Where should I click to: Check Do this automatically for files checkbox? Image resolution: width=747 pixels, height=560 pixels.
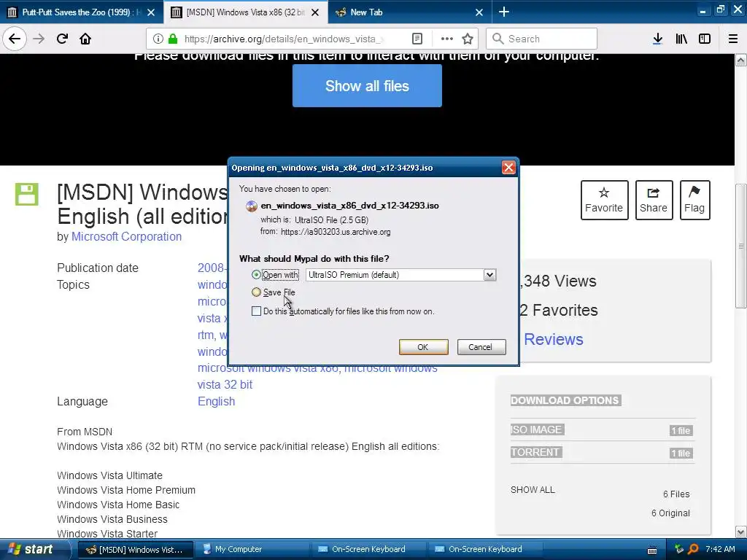(x=256, y=311)
